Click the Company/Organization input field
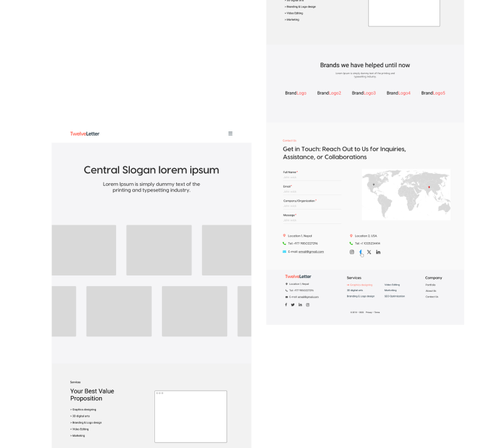 tap(312, 206)
